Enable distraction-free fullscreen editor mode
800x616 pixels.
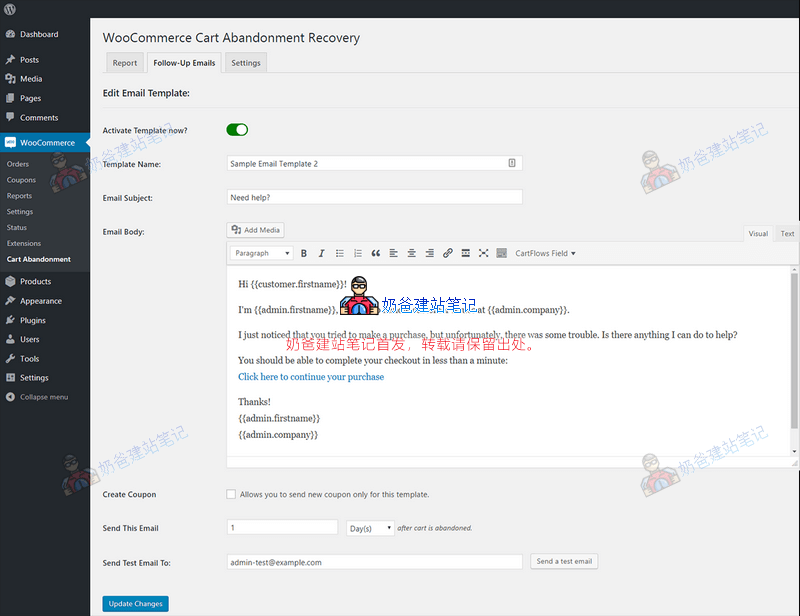(484, 254)
